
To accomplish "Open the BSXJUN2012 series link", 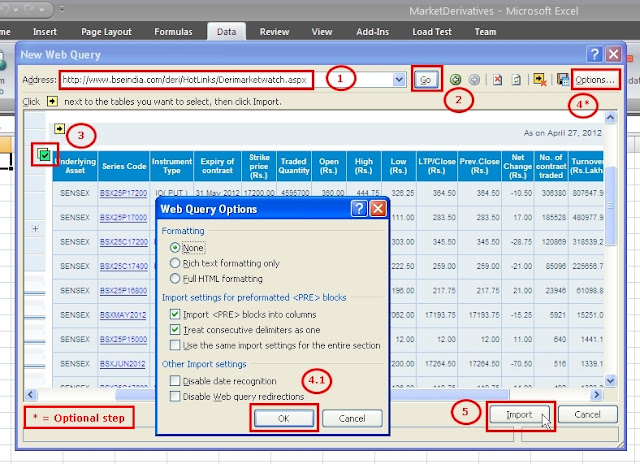I will tap(122, 364).
